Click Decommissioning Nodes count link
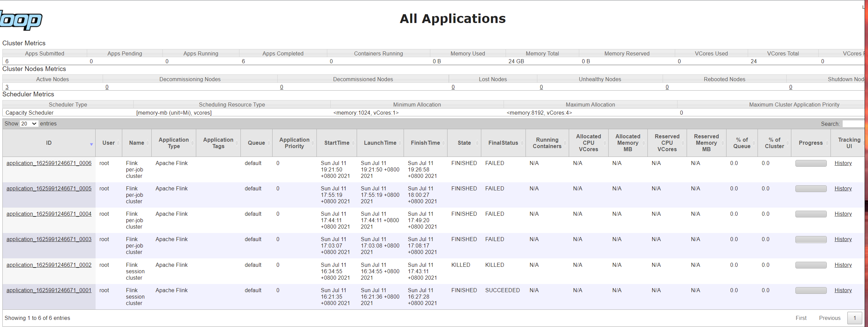 (x=107, y=87)
